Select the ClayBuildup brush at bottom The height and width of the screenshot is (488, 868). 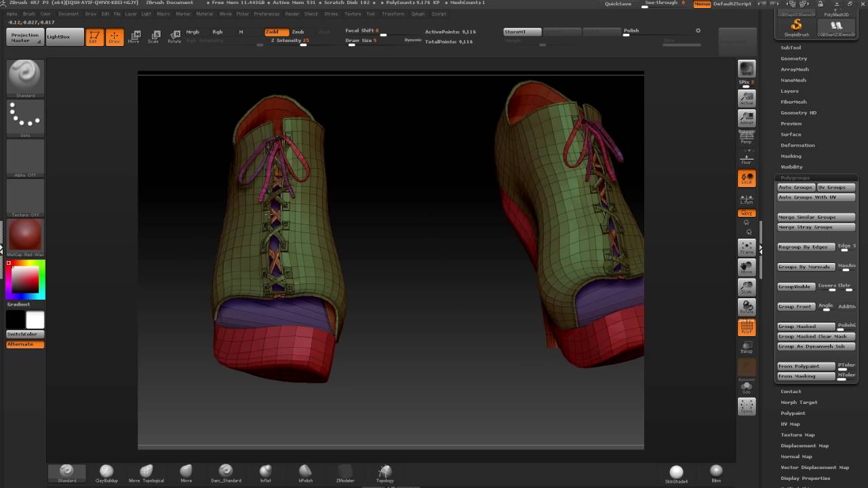[x=106, y=473]
